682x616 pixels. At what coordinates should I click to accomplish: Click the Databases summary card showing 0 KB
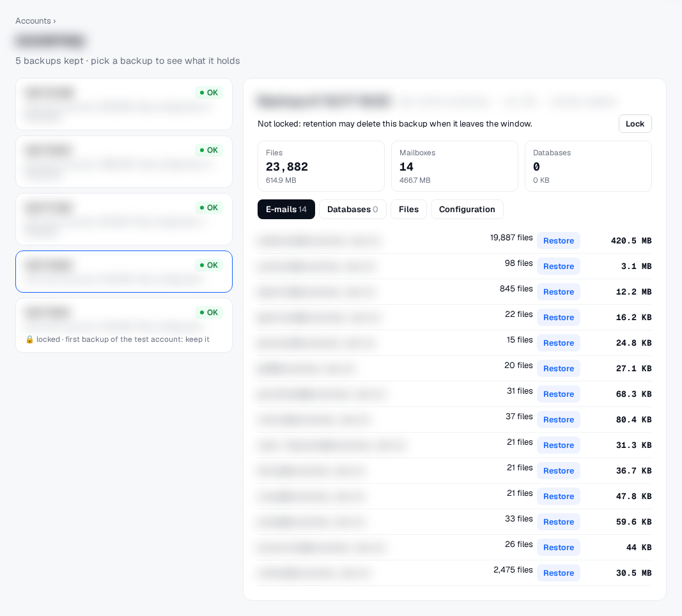point(588,166)
